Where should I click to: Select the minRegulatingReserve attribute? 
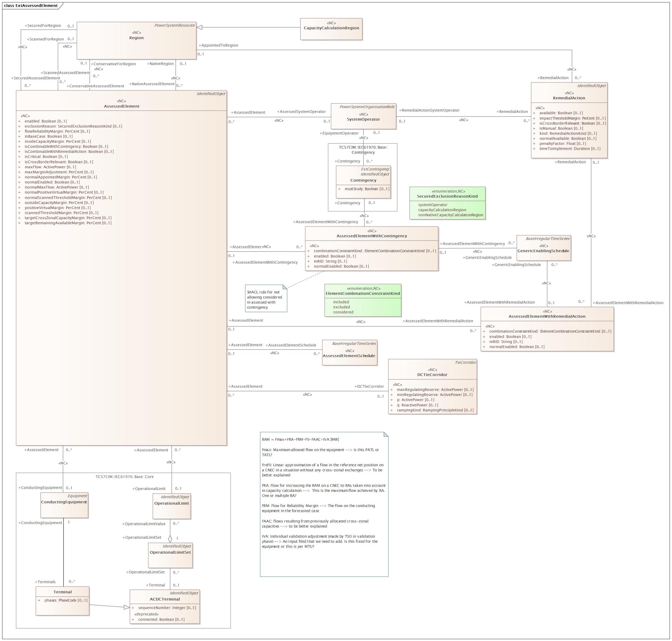click(x=434, y=395)
